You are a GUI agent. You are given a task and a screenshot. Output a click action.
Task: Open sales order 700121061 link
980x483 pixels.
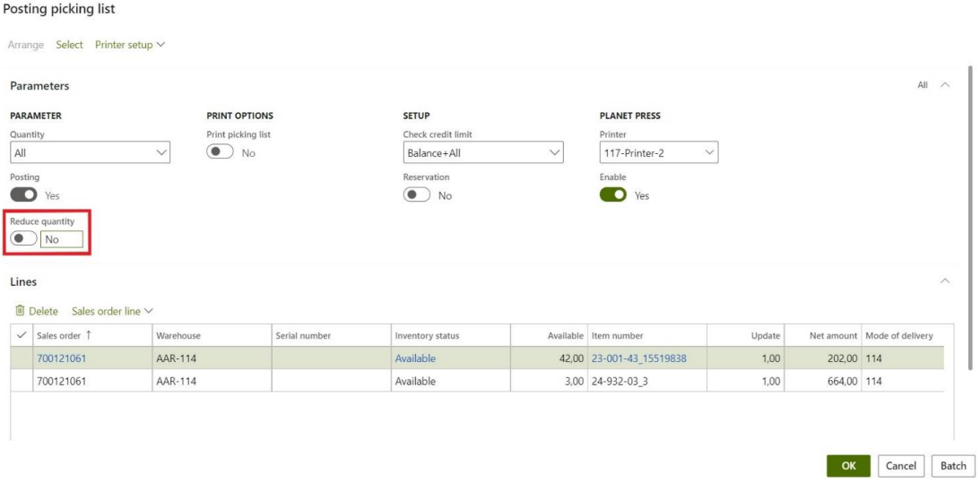(x=62, y=358)
